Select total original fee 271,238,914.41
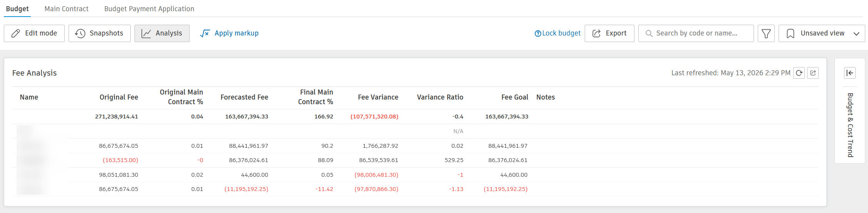The height and width of the screenshot is (213, 868). (x=116, y=117)
